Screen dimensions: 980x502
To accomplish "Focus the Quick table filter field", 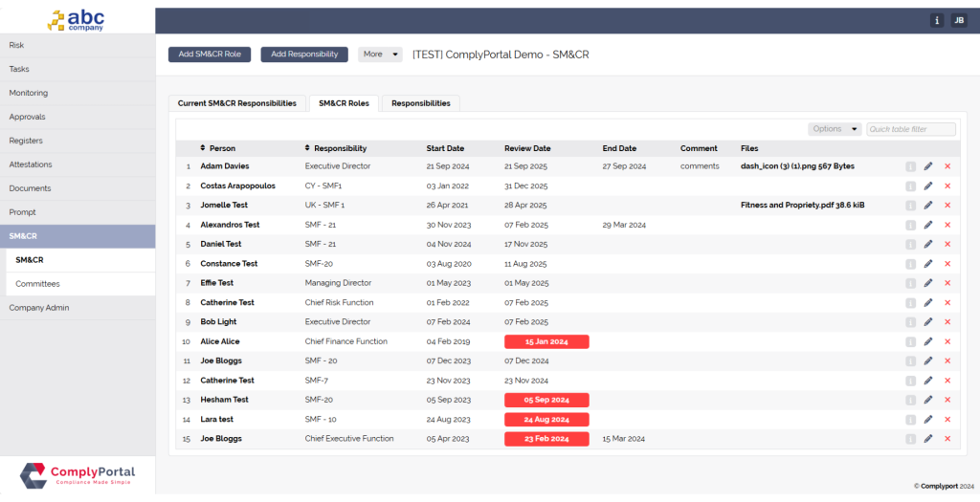I will pyautogui.click(x=910, y=129).
